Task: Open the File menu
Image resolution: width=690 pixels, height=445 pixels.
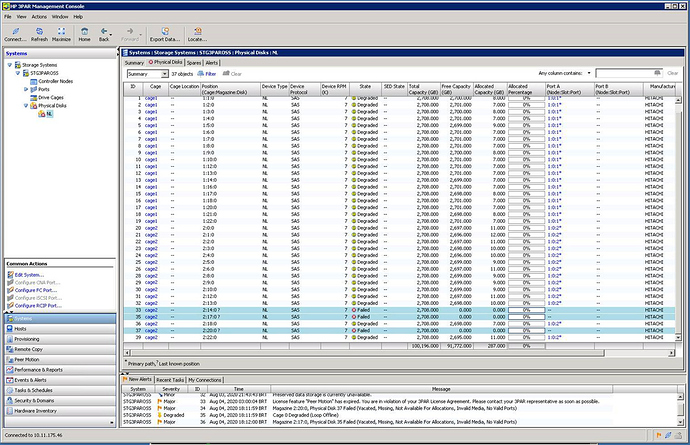Action: (8, 17)
